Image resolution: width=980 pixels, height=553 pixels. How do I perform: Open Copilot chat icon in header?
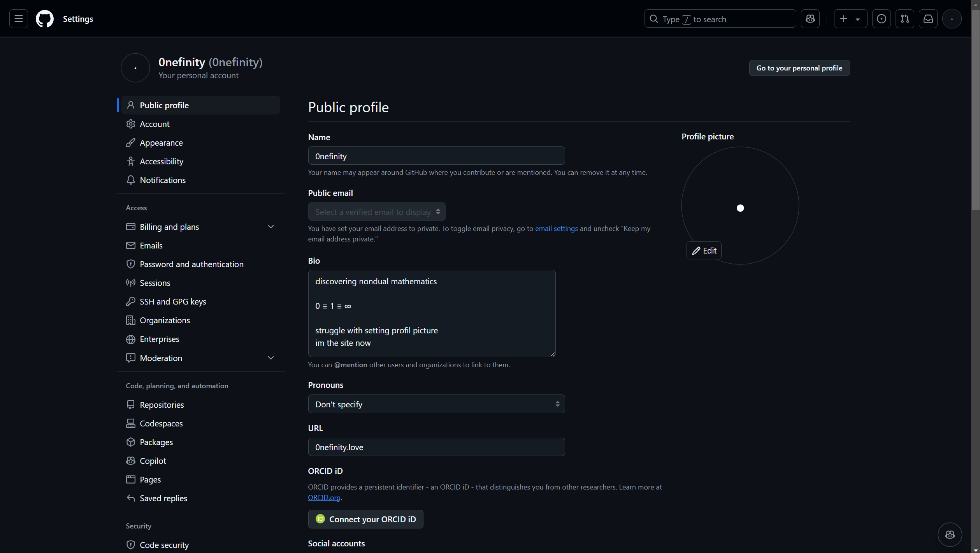810,19
